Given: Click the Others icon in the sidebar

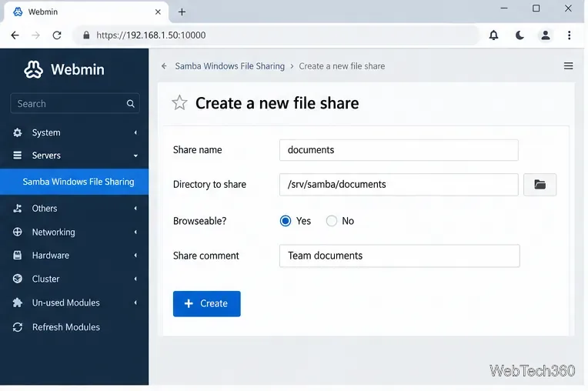Looking at the screenshot, I should (x=17, y=209).
